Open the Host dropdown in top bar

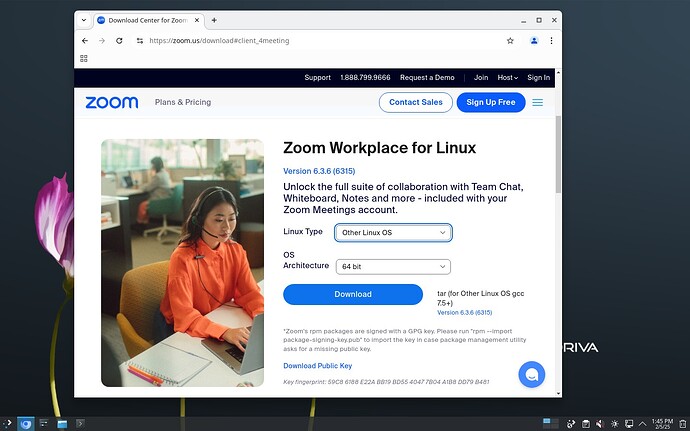pyautogui.click(x=507, y=77)
